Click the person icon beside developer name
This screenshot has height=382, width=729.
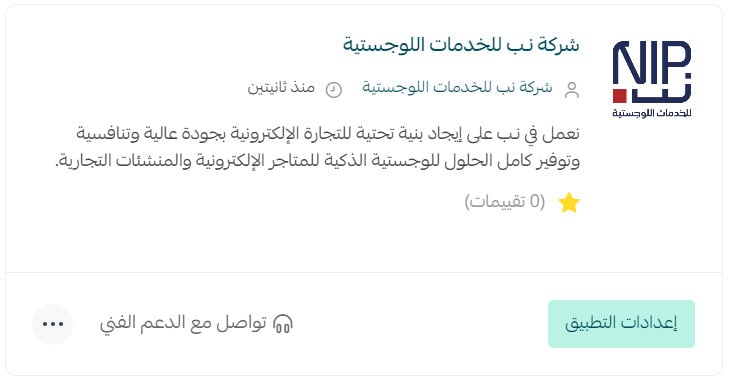point(571,90)
